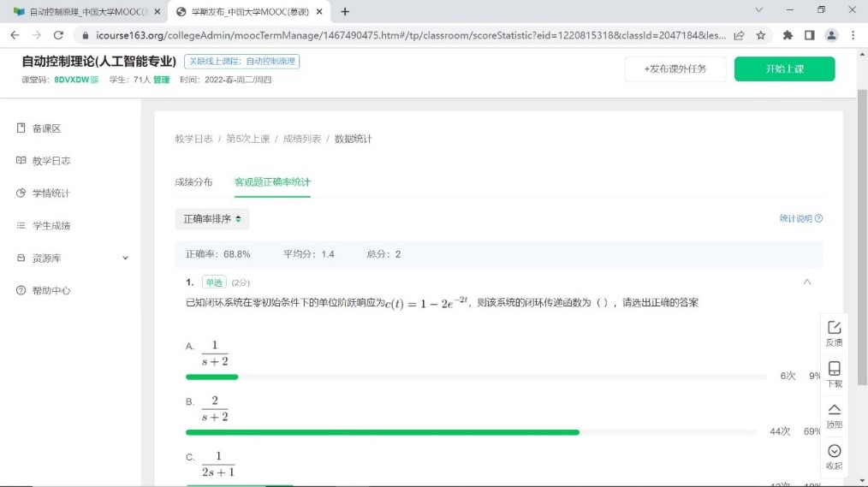Click the +发布课外任务 button
868x487 pixels.
(675, 69)
